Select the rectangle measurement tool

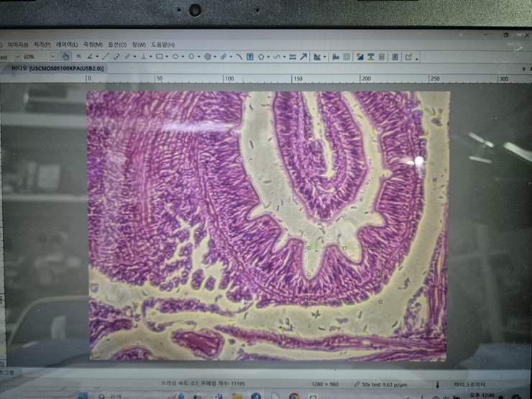[160, 56]
